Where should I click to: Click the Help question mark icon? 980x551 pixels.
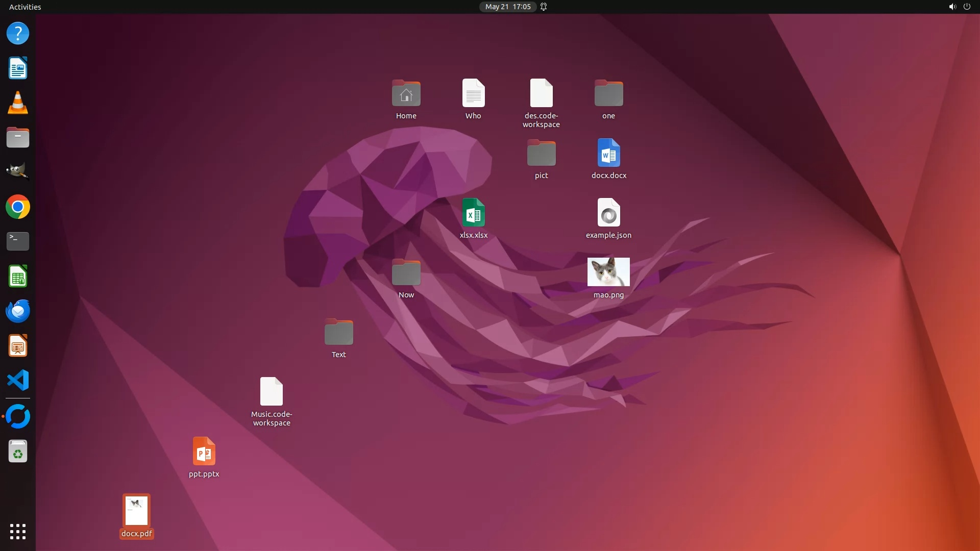coord(18,34)
